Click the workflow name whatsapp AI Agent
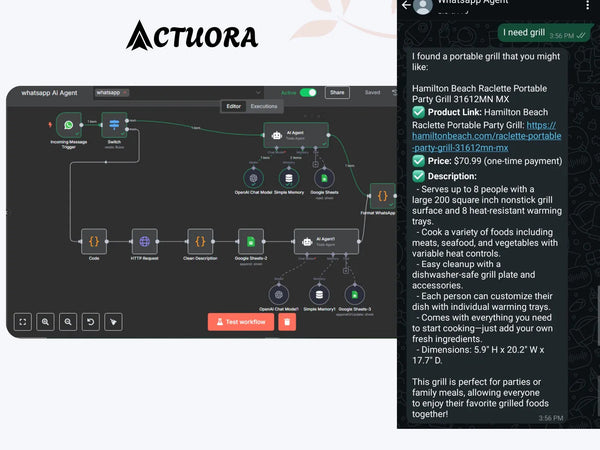The height and width of the screenshot is (450, 600). point(49,93)
